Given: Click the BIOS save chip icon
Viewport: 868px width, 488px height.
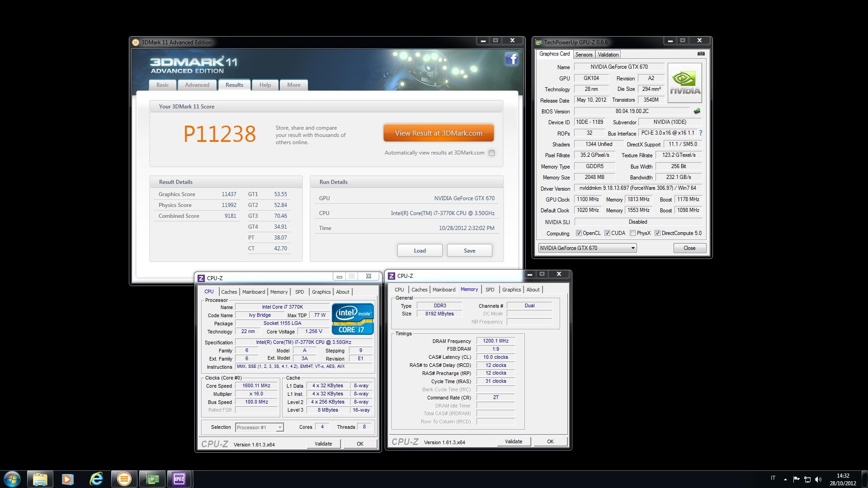Looking at the screenshot, I should coord(697,111).
